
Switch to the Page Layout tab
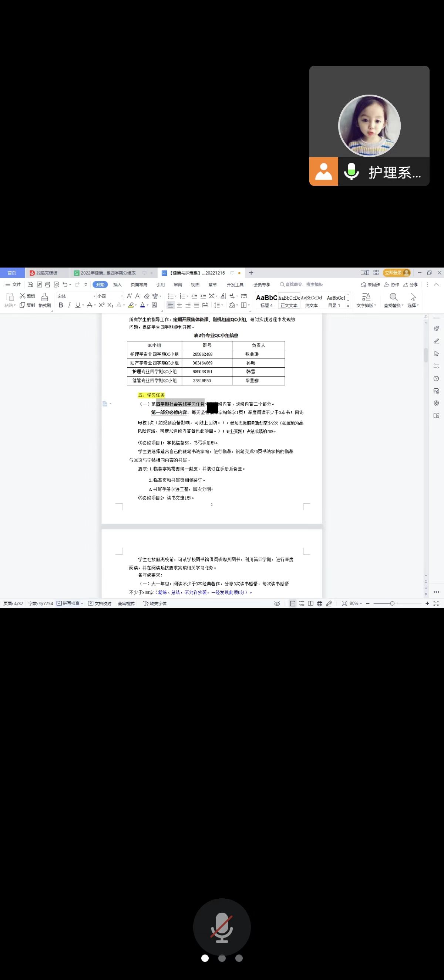(139, 285)
